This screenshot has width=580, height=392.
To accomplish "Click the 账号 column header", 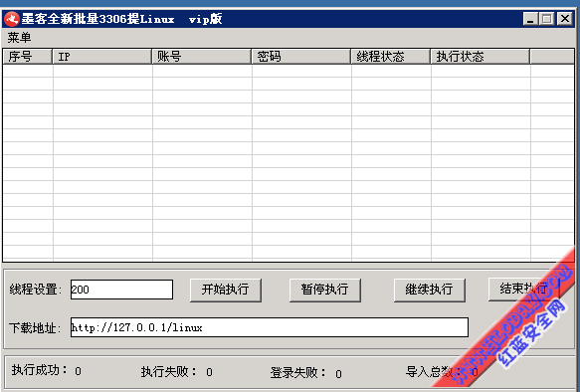I will (x=202, y=57).
